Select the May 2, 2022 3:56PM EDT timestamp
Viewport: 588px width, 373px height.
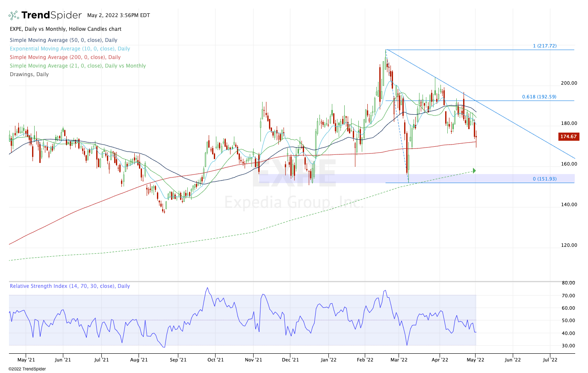tap(118, 15)
